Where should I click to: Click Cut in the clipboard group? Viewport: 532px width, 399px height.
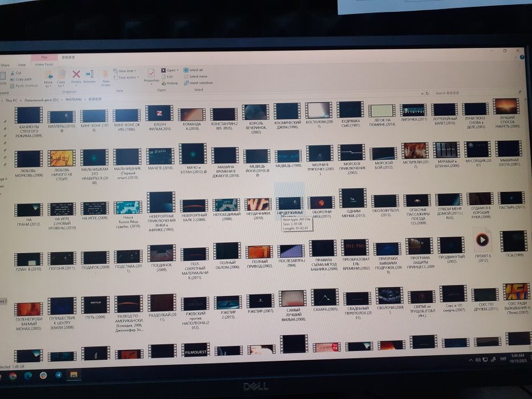(15, 73)
